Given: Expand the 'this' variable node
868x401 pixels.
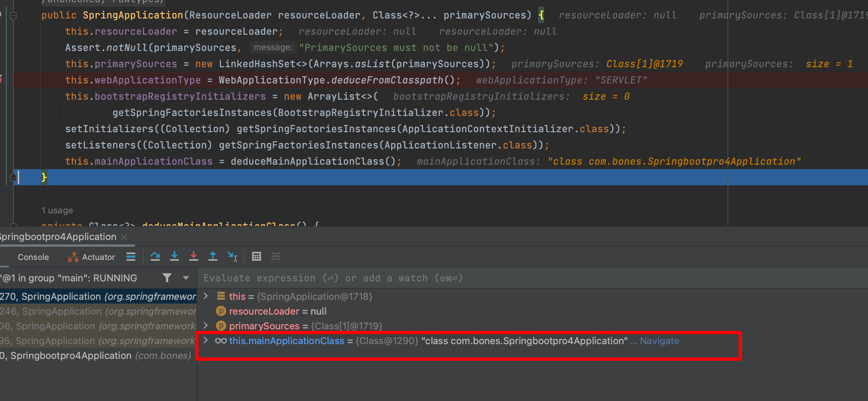Looking at the screenshot, I should [x=206, y=296].
